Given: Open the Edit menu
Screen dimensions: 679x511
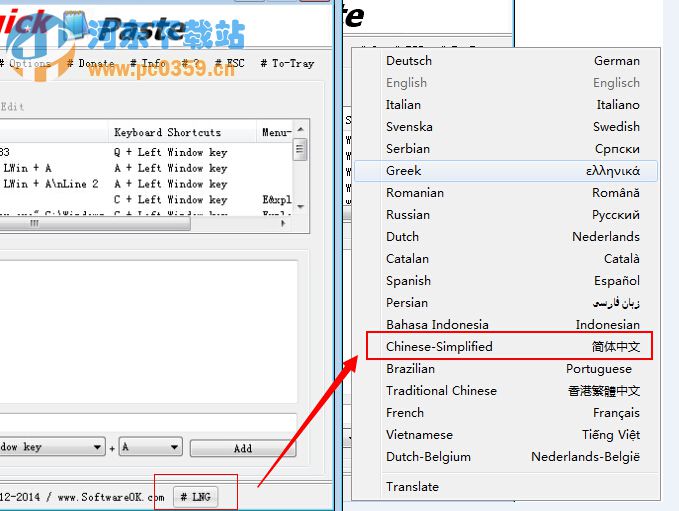Looking at the screenshot, I should 12,107.
